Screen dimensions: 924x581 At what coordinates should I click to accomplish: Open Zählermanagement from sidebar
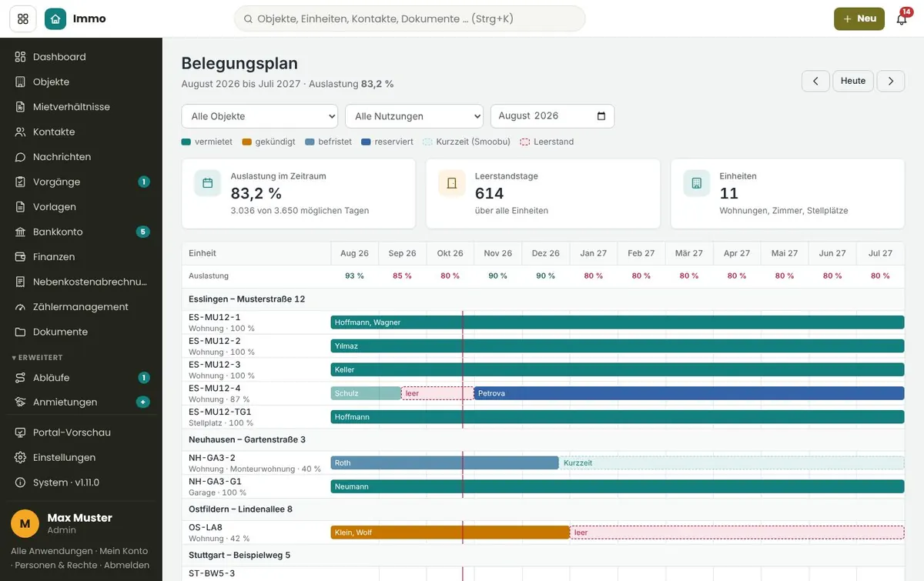click(81, 307)
